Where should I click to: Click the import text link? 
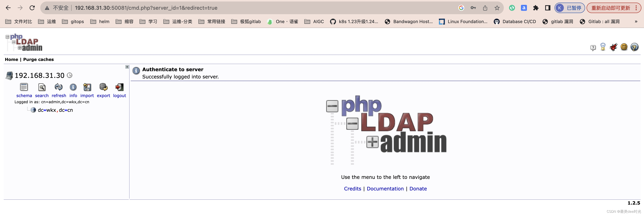pos(87,96)
